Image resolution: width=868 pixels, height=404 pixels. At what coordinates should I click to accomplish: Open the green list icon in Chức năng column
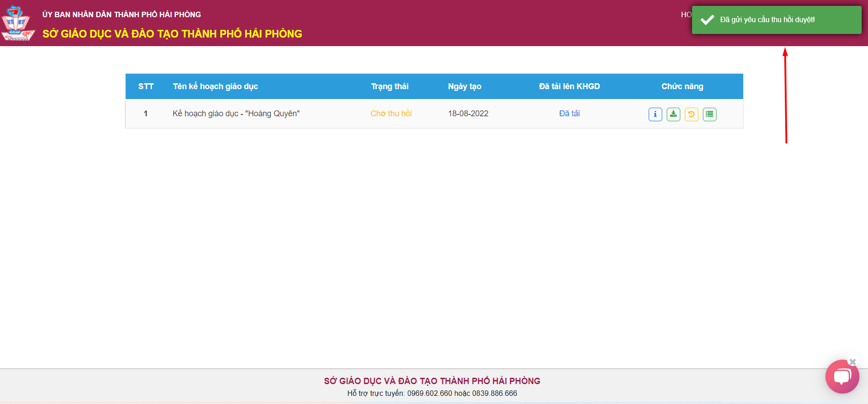click(x=709, y=114)
